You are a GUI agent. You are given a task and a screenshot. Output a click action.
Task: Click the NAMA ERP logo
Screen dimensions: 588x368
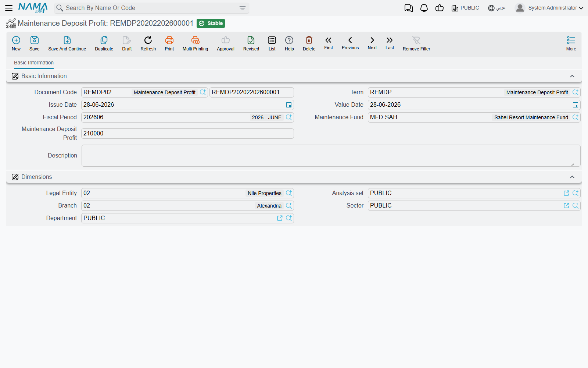click(33, 8)
